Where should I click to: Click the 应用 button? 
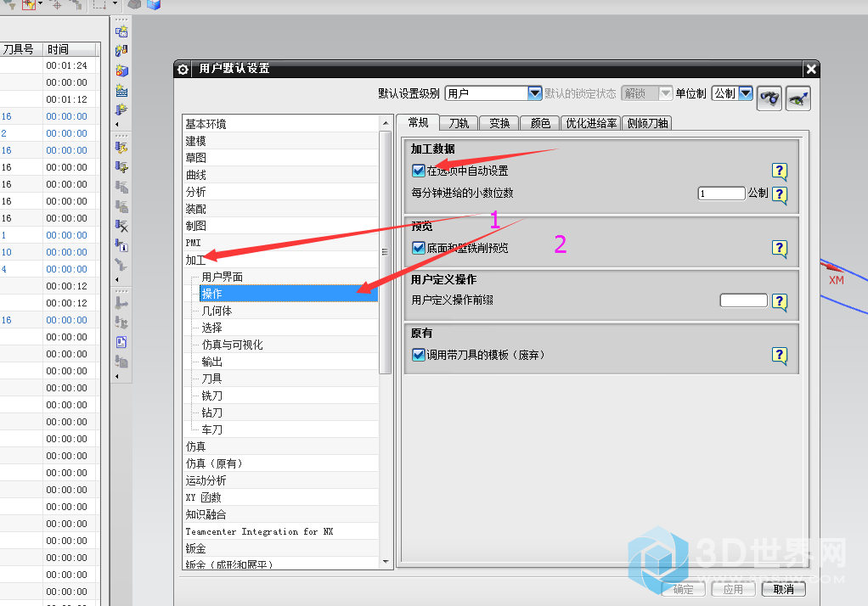tap(734, 589)
